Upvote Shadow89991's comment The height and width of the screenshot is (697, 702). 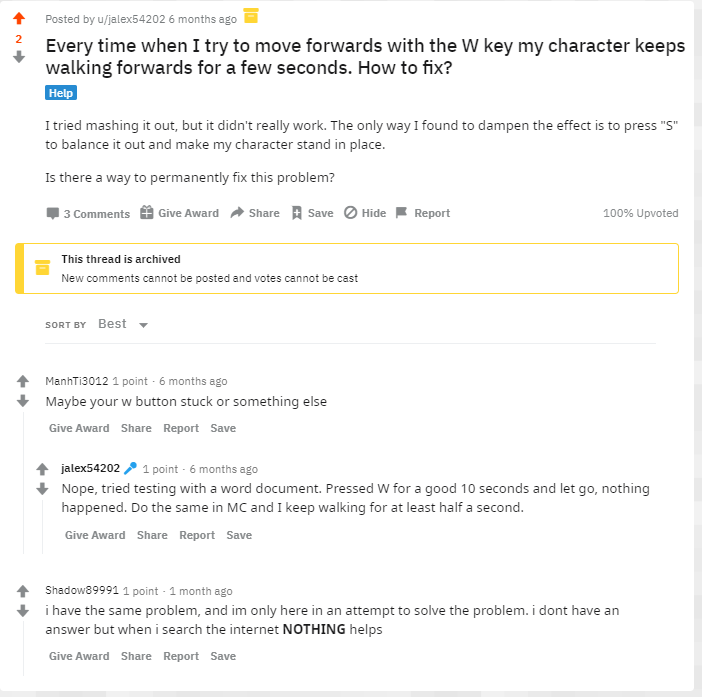click(x=22, y=591)
